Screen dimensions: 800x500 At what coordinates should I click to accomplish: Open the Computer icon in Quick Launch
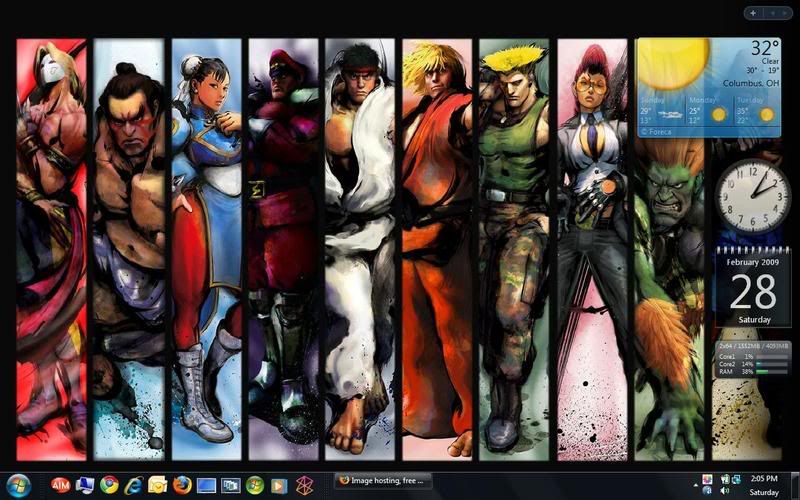point(85,484)
